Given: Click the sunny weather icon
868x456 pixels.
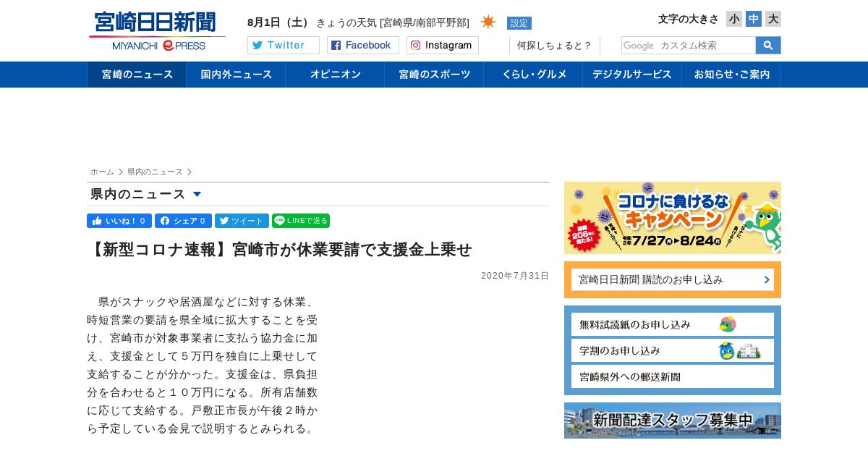Looking at the screenshot, I should pos(488,22).
